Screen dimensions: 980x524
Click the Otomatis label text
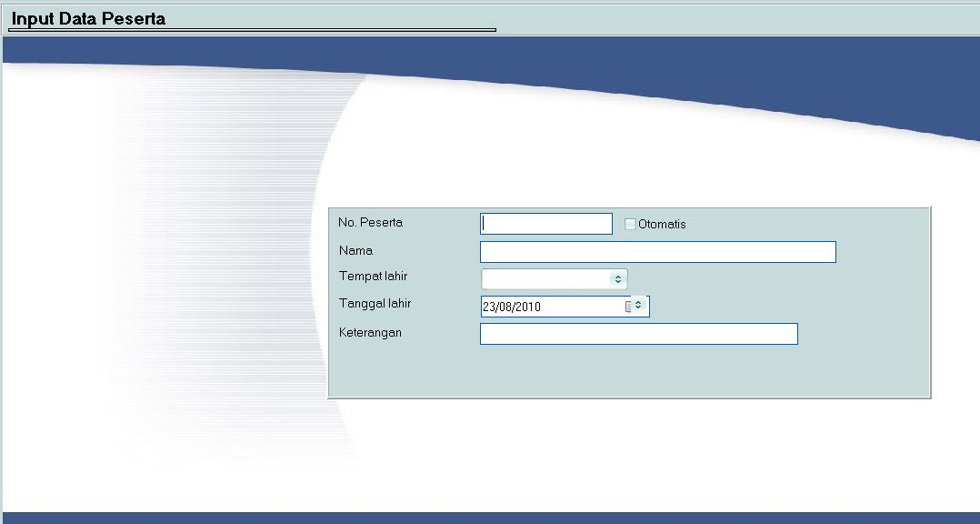(662, 225)
